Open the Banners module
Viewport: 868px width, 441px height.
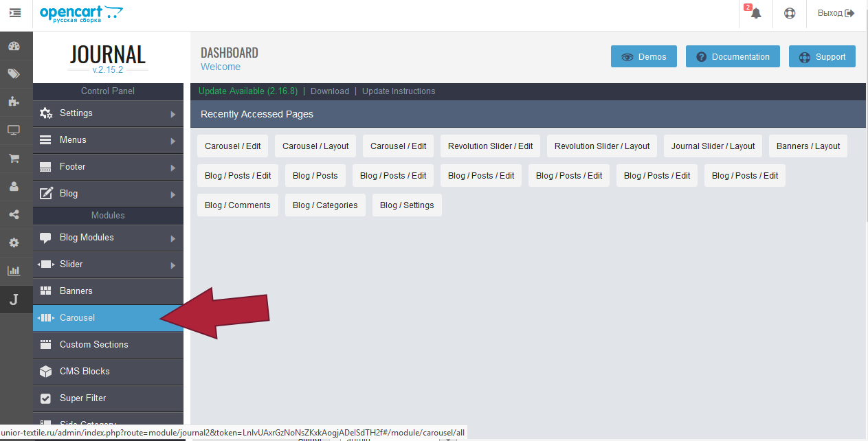108,292
